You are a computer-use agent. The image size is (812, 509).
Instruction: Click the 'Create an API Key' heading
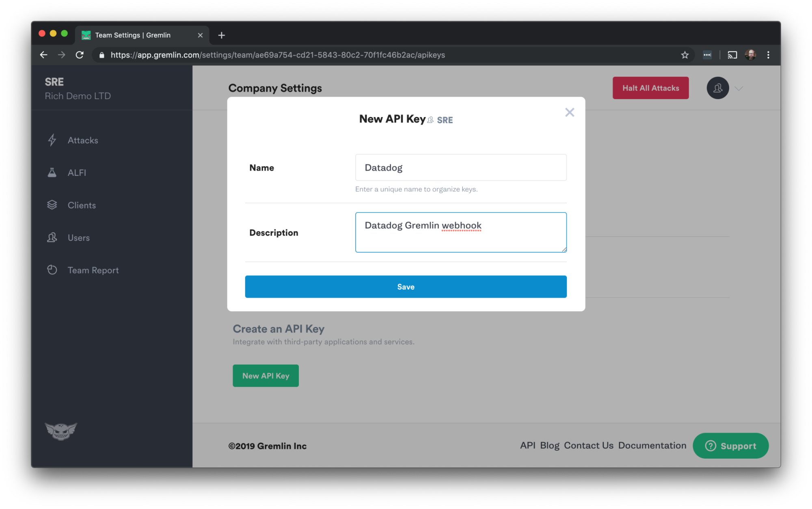coord(279,329)
